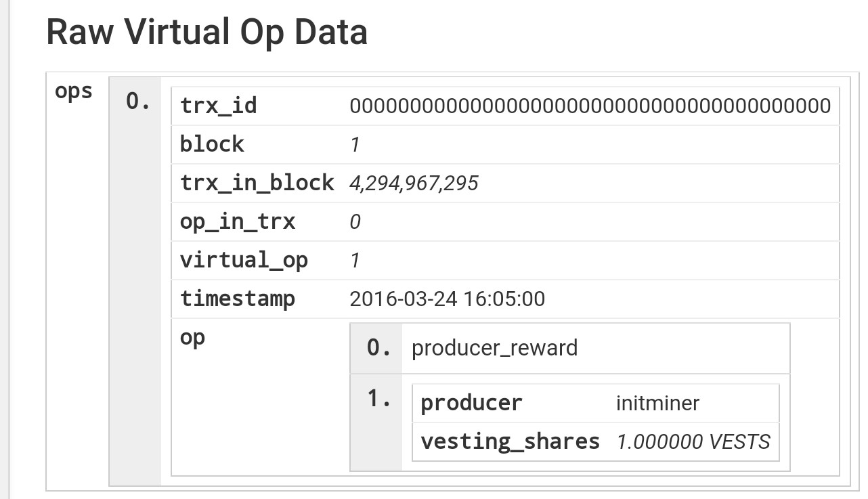
Task: Select the trx_id key label
Action: pyautogui.click(x=218, y=106)
